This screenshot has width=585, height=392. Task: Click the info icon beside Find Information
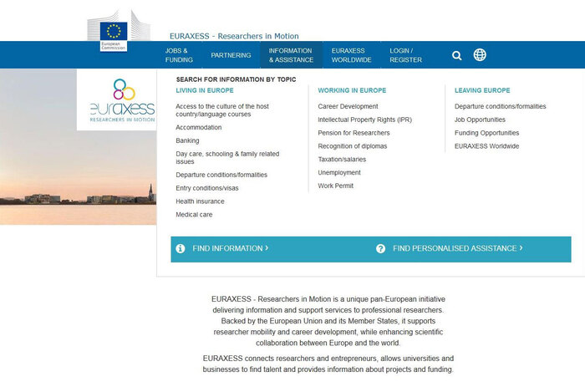tap(181, 248)
